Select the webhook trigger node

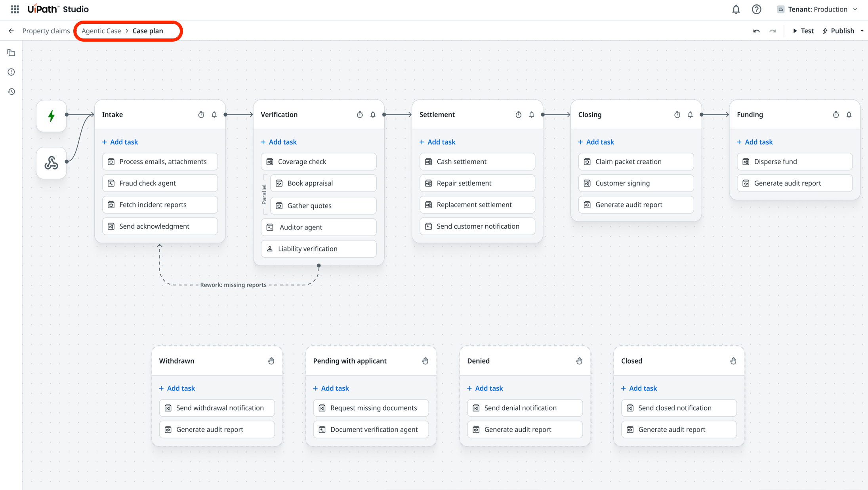tap(52, 163)
